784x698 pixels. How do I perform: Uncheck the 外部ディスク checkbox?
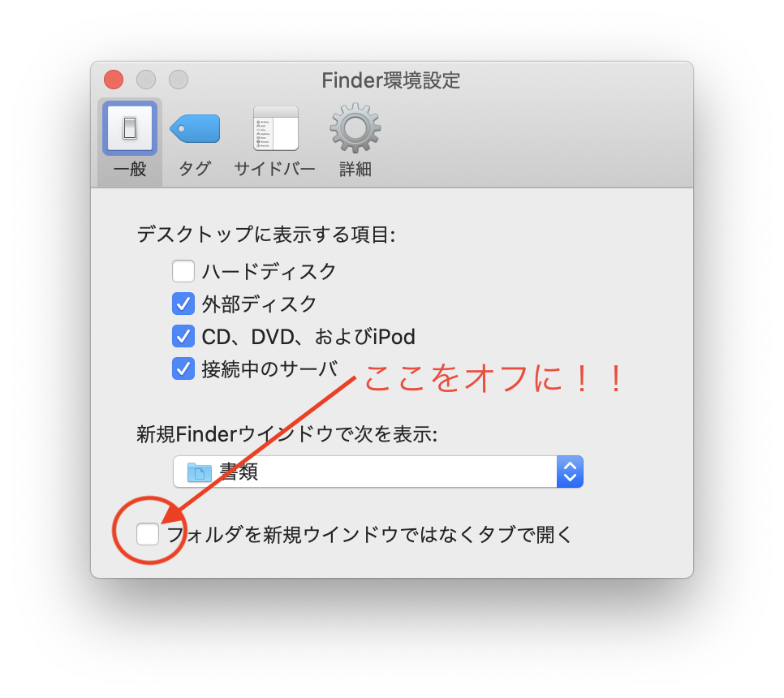point(183,304)
